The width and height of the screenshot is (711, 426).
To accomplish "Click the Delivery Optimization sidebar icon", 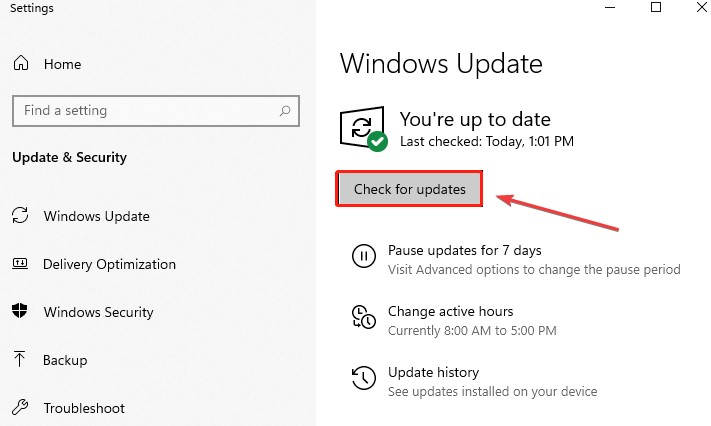I will [20, 263].
